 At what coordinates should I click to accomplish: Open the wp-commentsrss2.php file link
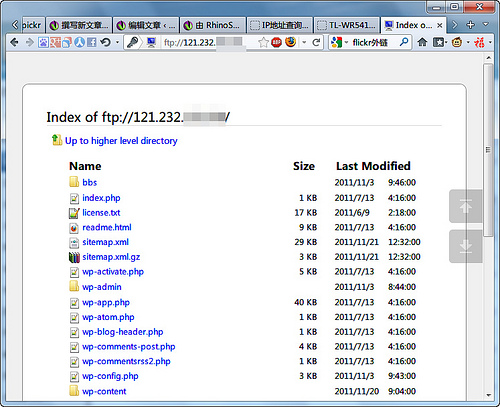click(x=126, y=361)
